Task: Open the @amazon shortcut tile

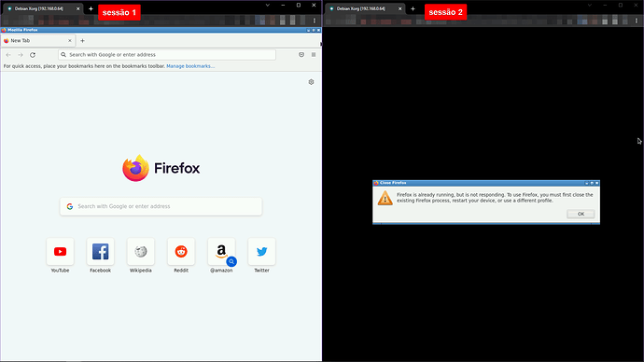Action: [221, 251]
